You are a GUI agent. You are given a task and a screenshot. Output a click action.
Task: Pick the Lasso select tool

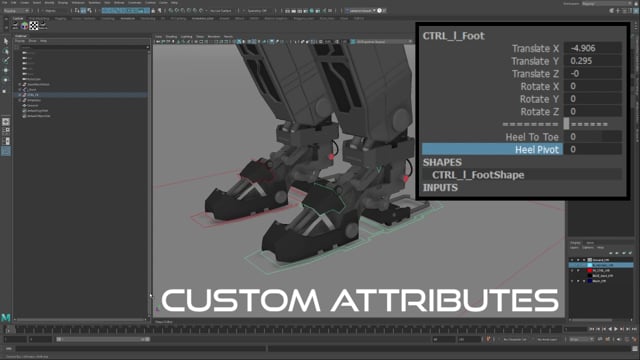(x=6, y=51)
